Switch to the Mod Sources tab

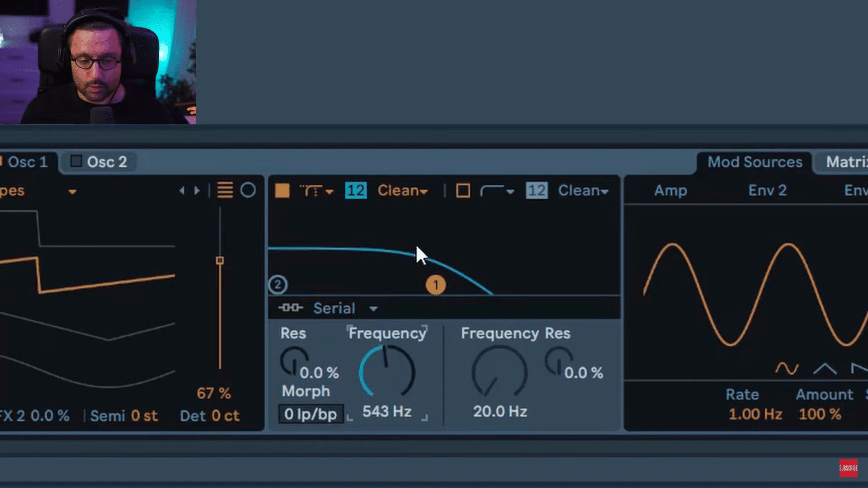[x=754, y=162]
